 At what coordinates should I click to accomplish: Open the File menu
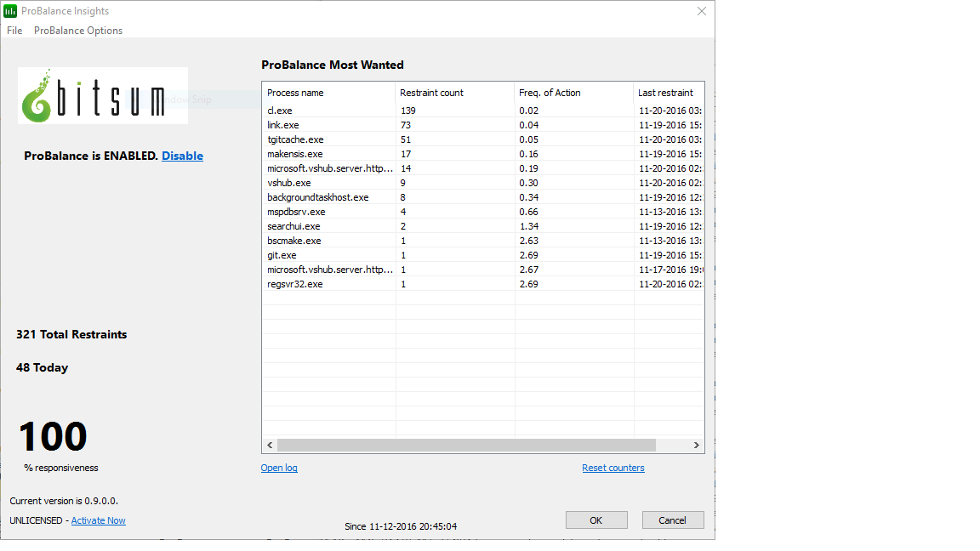tap(14, 31)
